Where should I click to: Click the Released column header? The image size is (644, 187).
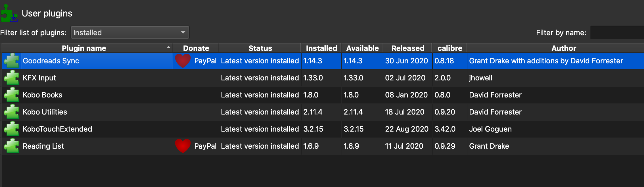coord(408,48)
